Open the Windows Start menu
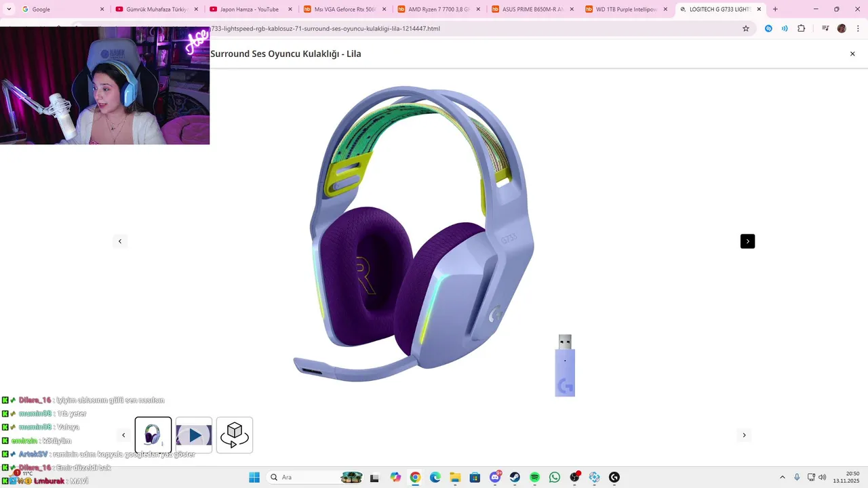The height and width of the screenshot is (488, 868). [x=254, y=477]
